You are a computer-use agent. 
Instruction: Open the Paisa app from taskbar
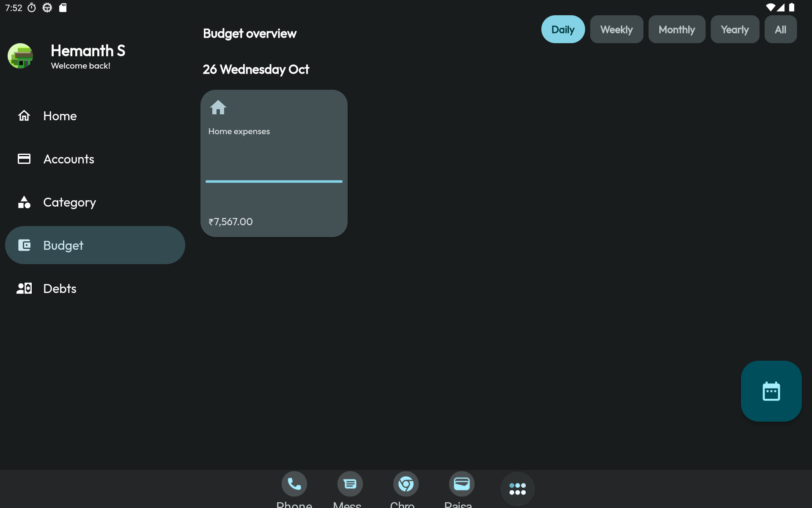coord(461,484)
